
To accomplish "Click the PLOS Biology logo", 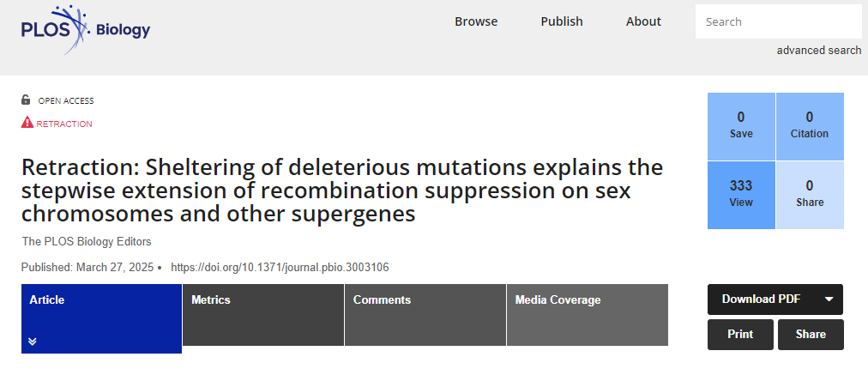I will click(x=85, y=29).
